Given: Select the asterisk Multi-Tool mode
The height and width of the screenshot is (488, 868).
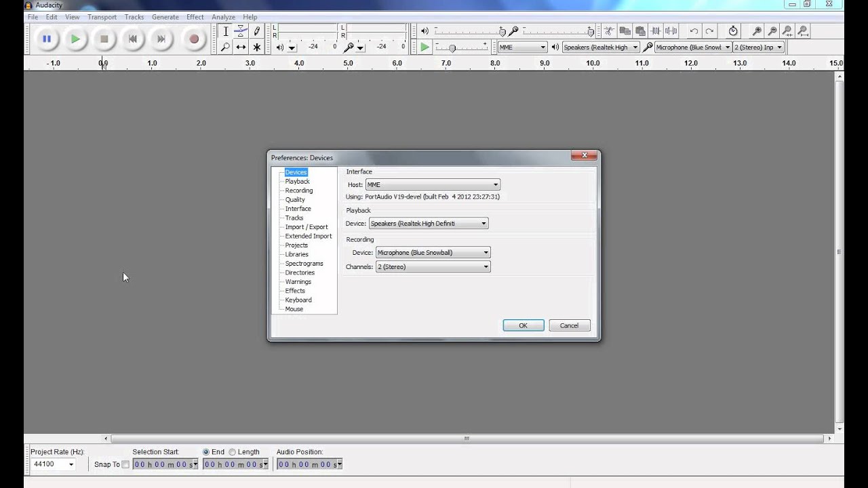Looking at the screenshot, I should tap(256, 47).
